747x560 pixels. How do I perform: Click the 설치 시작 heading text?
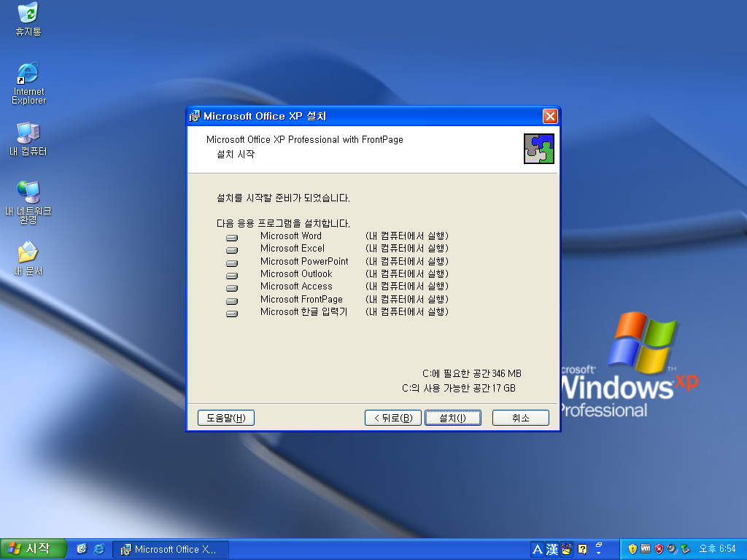(236, 154)
